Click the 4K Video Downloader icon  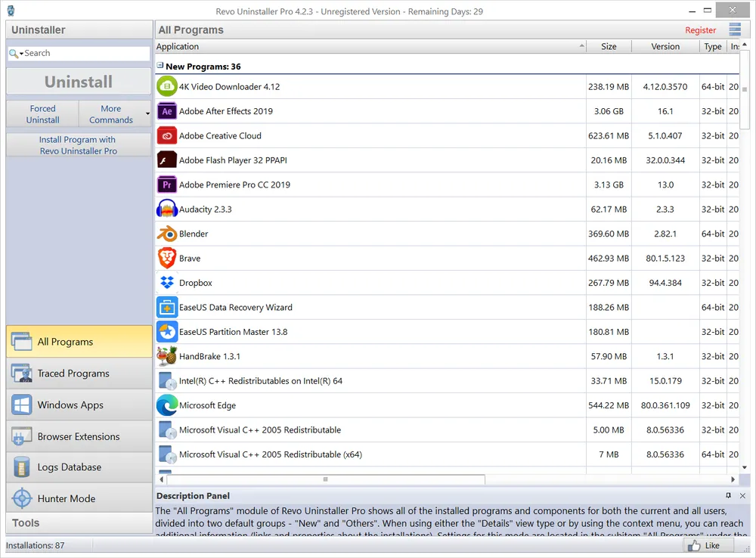pyautogui.click(x=166, y=86)
